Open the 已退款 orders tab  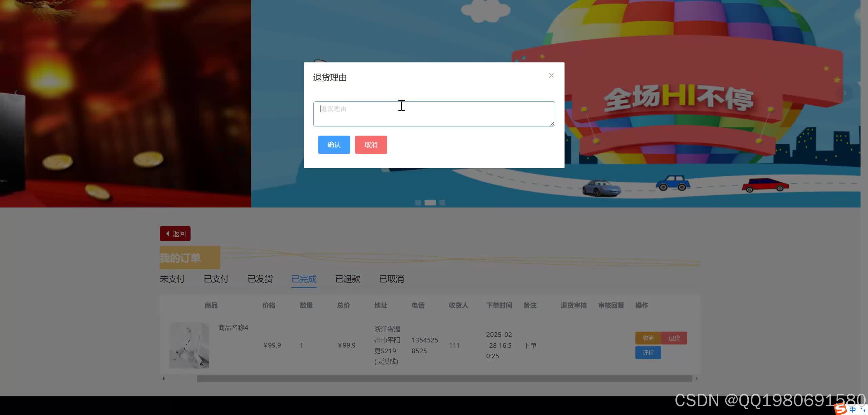347,279
